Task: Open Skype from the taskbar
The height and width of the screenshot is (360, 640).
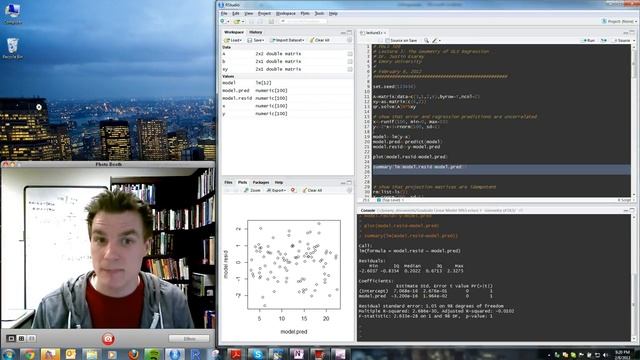Action: point(258,354)
